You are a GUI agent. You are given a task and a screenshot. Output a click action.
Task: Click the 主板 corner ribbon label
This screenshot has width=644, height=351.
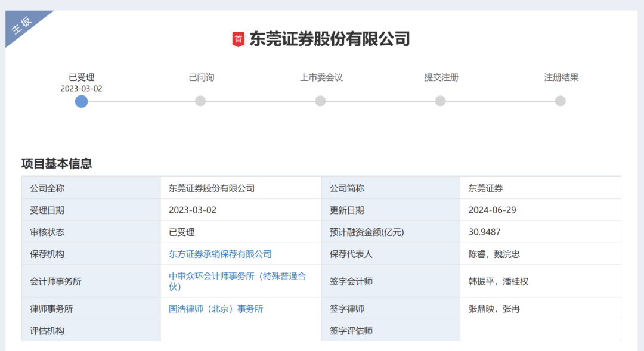pos(21,26)
